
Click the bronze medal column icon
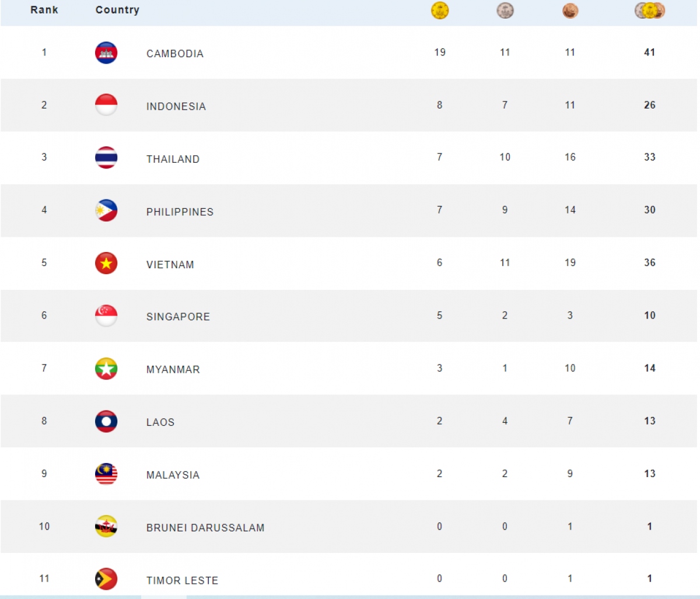click(x=570, y=11)
